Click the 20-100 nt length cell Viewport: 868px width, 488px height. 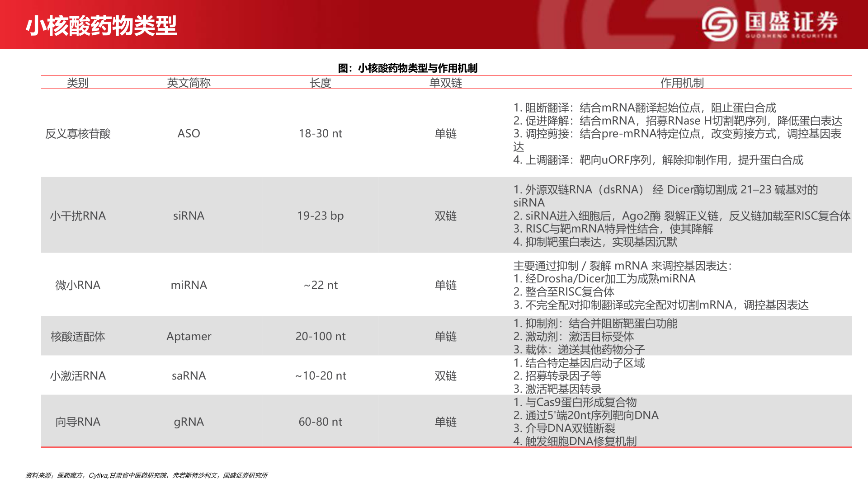(321, 337)
